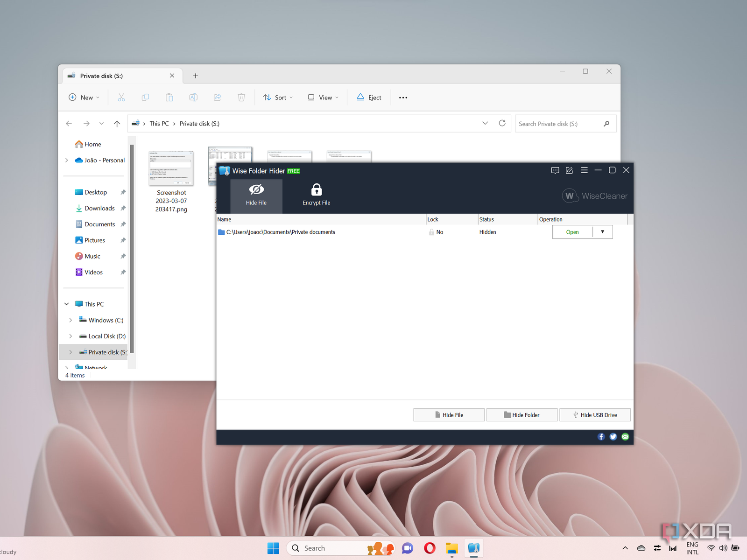Expand the Windows (C:) drive node

coord(70,320)
